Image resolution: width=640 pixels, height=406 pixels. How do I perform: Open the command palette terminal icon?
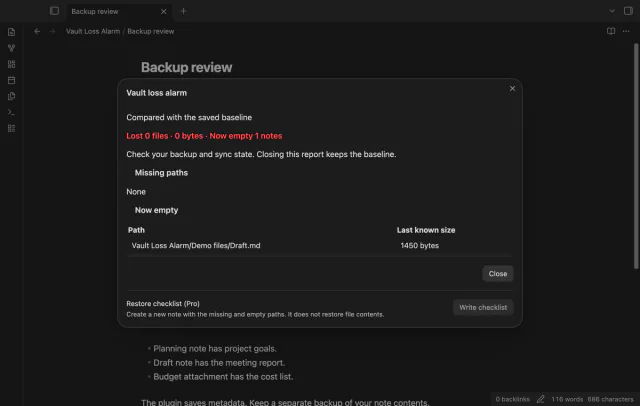point(11,112)
